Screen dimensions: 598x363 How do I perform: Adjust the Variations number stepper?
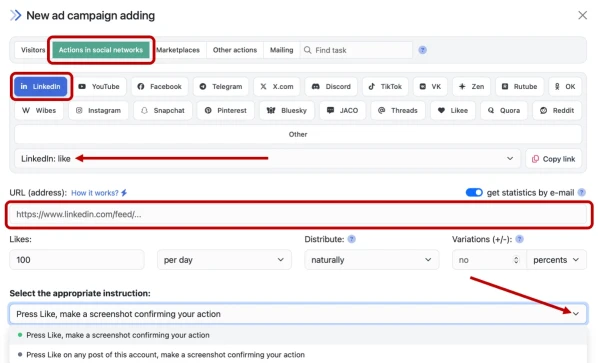click(x=516, y=260)
